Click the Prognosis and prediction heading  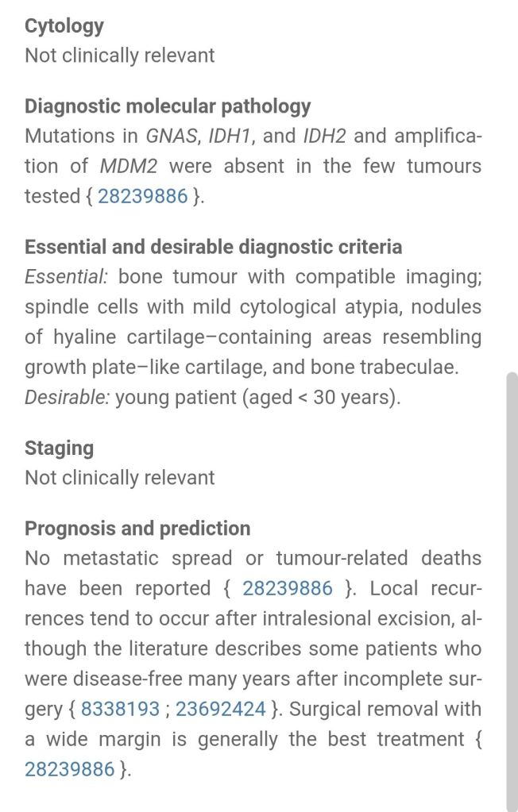(x=137, y=528)
